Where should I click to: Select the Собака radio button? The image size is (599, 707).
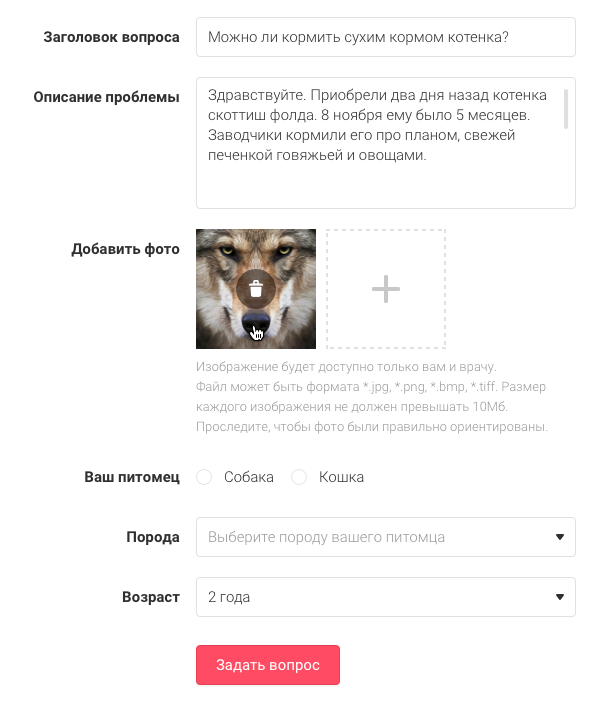[204, 477]
